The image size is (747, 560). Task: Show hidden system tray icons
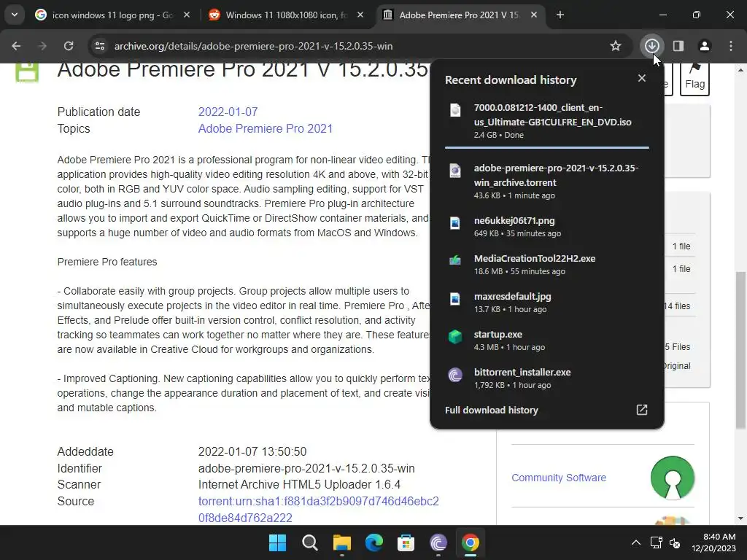(636, 542)
